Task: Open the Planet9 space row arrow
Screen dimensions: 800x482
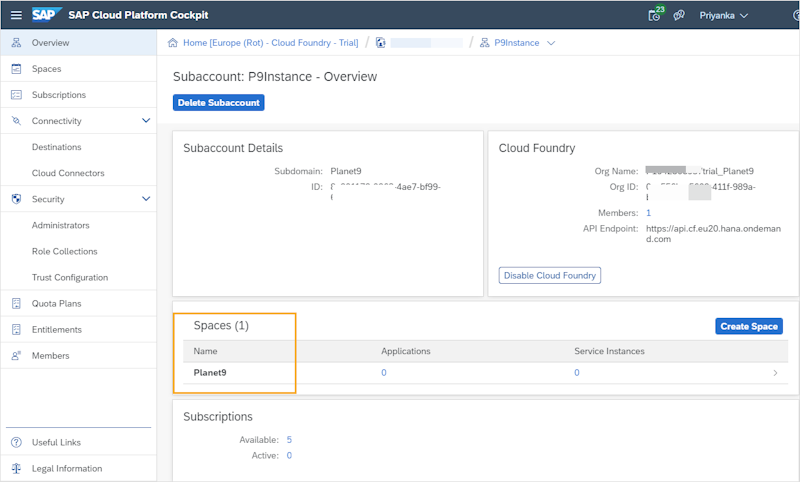Action: click(775, 373)
